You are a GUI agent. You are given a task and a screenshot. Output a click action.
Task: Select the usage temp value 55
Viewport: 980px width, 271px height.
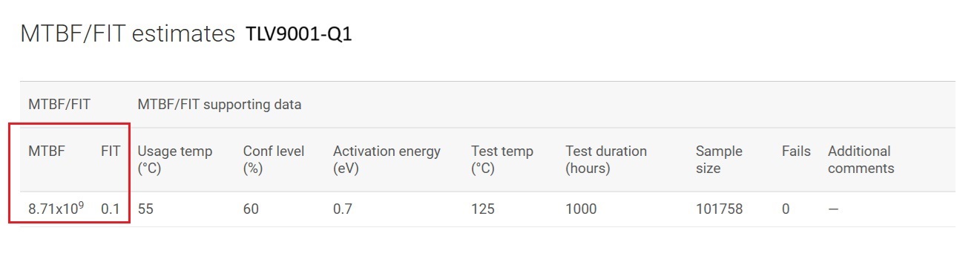coord(145,209)
